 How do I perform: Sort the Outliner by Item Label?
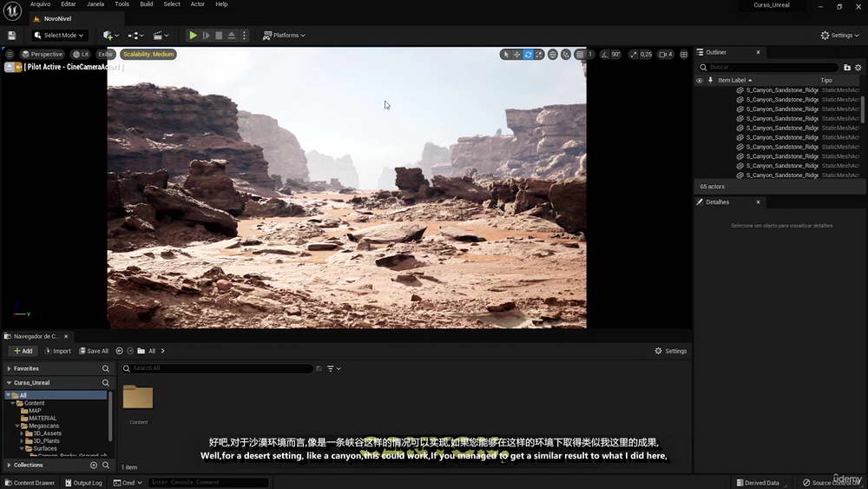click(x=734, y=80)
